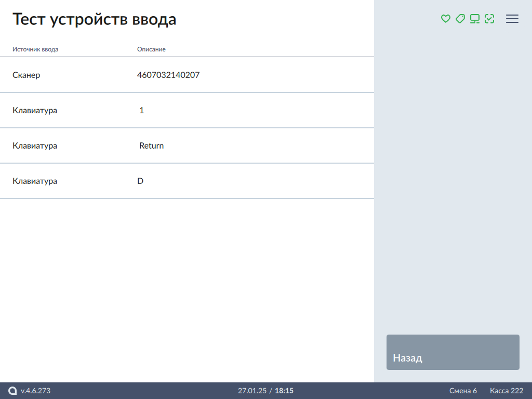
Task: Click the Return key description text
Action: tap(151, 145)
